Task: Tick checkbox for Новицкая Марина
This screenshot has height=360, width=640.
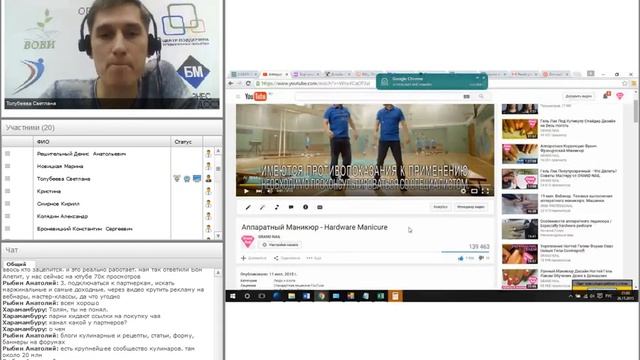Action: [7, 166]
